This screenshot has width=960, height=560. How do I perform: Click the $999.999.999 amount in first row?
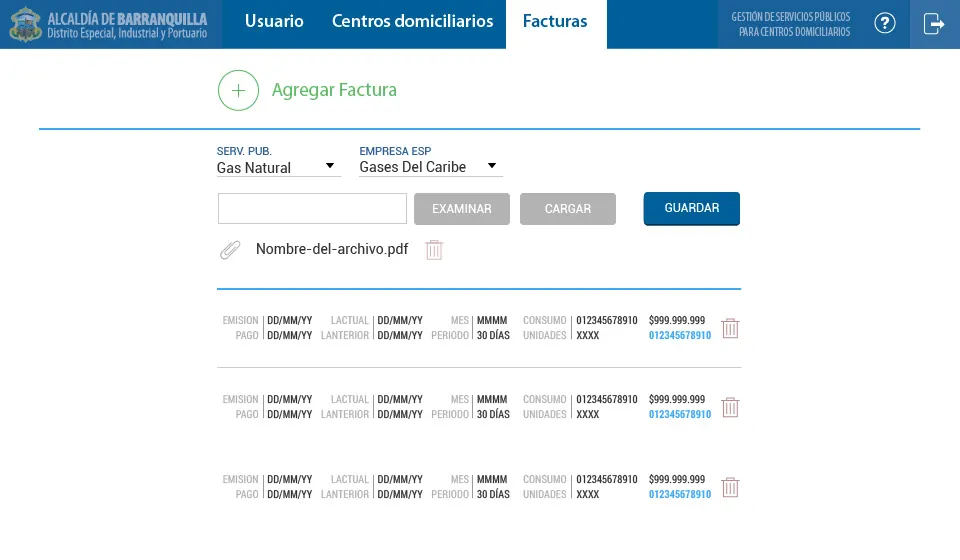point(677,320)
